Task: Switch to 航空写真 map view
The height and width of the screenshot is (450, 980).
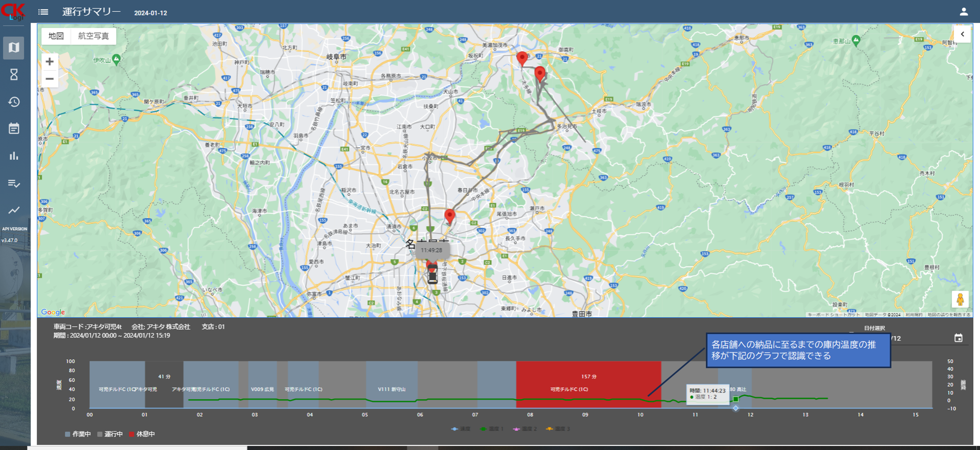Action: [x=93, y=36]
